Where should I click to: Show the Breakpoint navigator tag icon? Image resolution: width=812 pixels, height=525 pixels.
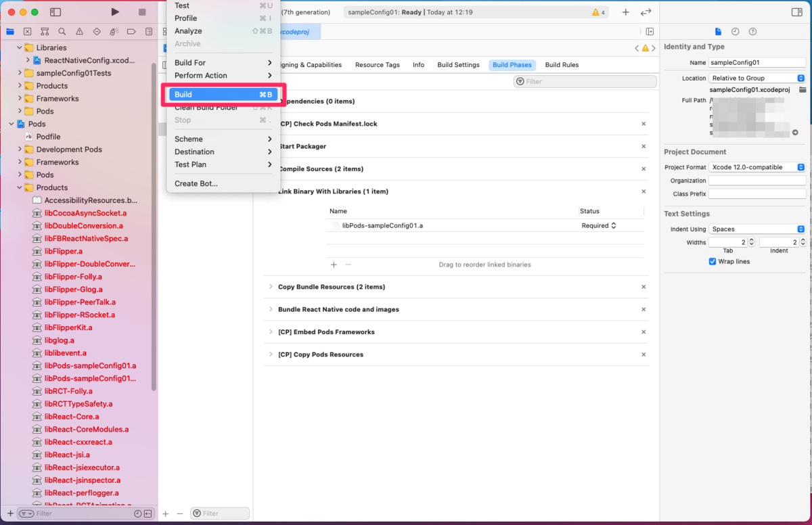point(131,31)
